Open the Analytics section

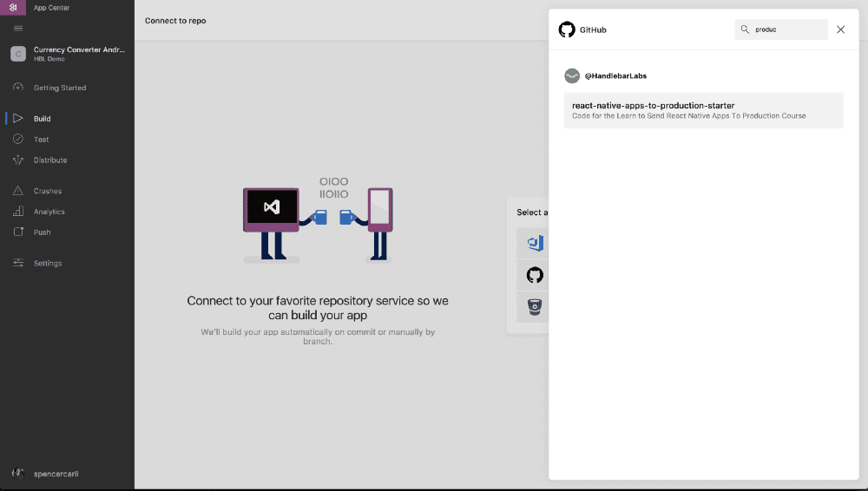pyautogui.click(x=49, y=212)
